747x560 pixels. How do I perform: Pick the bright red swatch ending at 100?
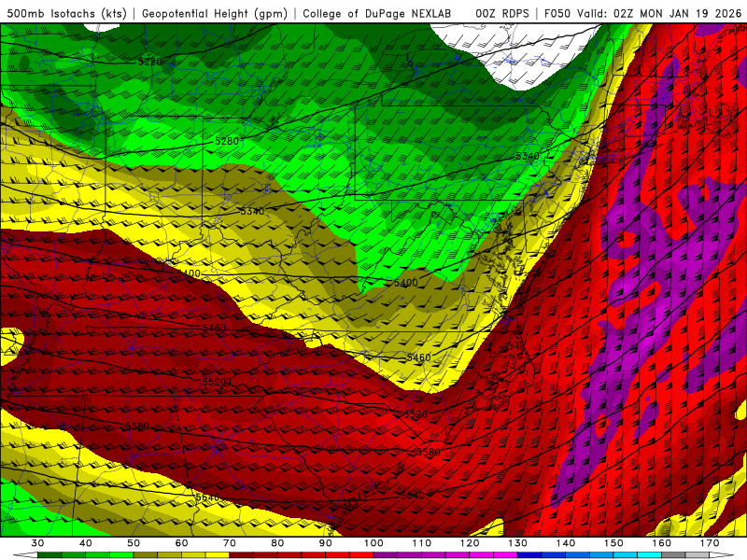coord(361,555)
